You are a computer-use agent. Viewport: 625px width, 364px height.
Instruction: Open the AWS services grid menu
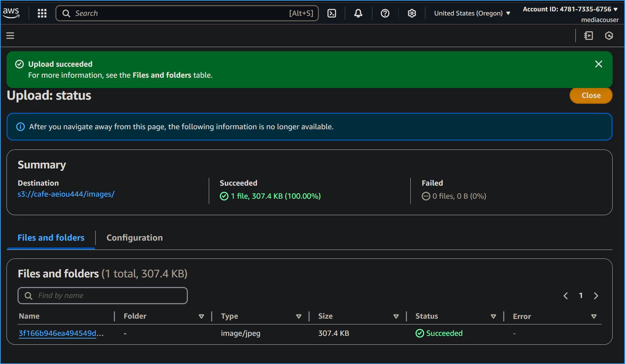(x=42, y=13)
